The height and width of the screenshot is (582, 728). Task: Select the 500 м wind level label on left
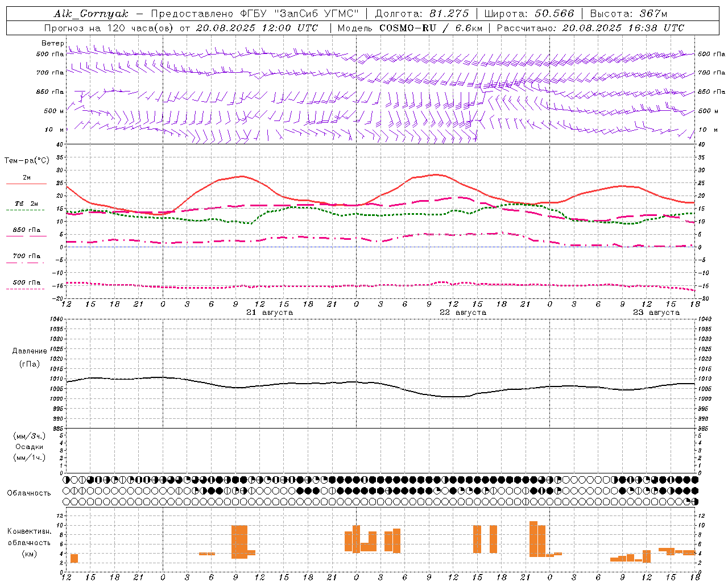coord(54,111)
